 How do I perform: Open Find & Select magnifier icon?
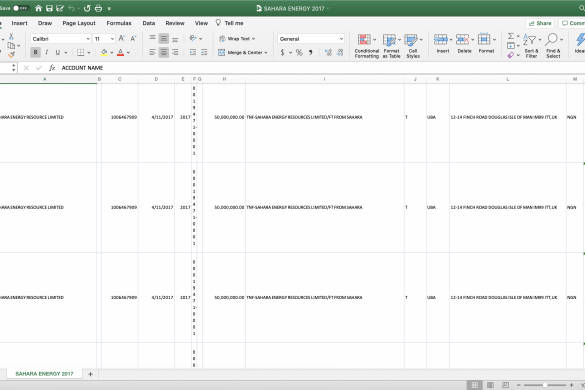[x=551, y=39]
